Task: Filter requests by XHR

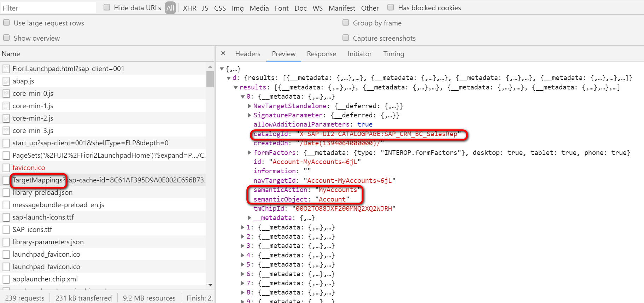Action: [189, 8]
